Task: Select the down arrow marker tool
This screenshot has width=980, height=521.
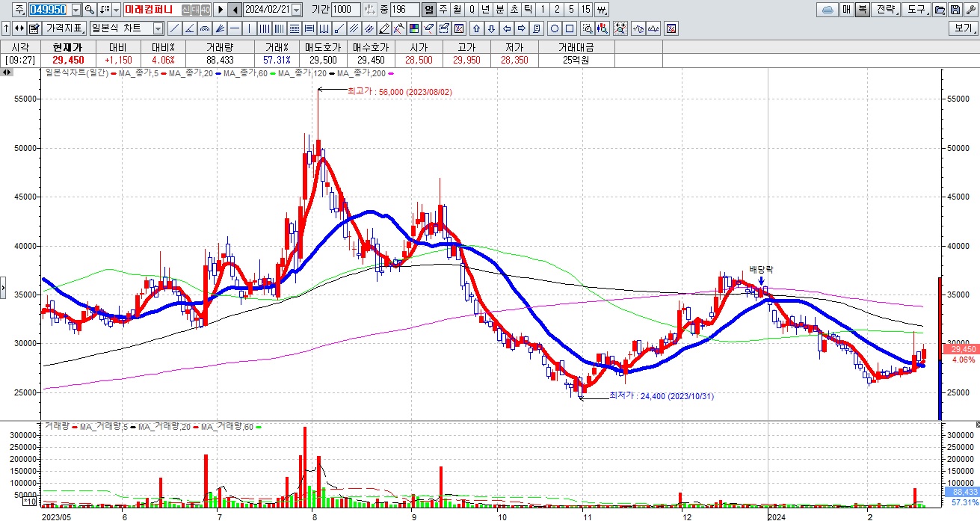Action: tap(492, 28)
